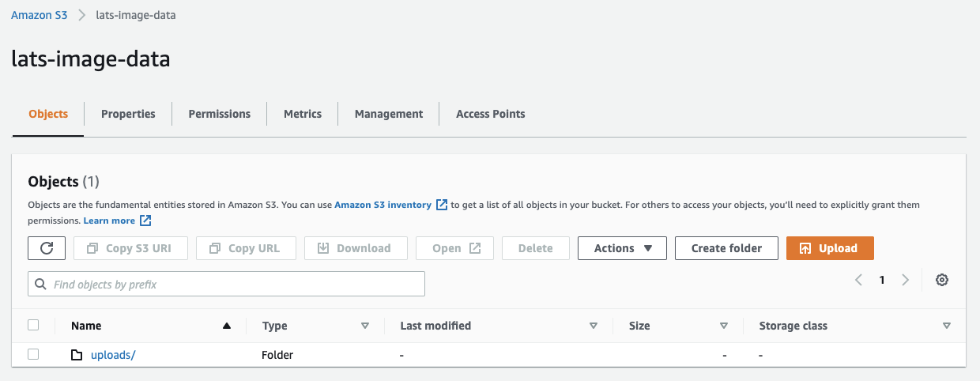
Task: Click the Storage class column header
Action: click(x=793, y=326)
